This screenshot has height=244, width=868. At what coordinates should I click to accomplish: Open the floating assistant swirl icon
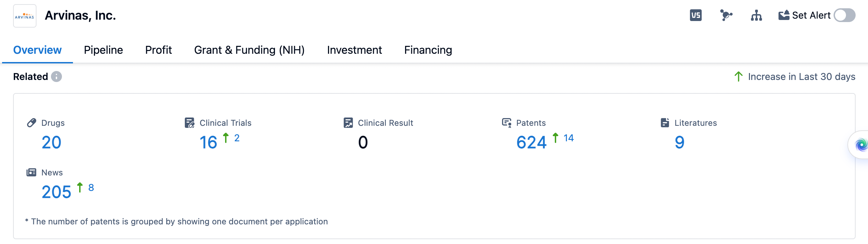861,145
